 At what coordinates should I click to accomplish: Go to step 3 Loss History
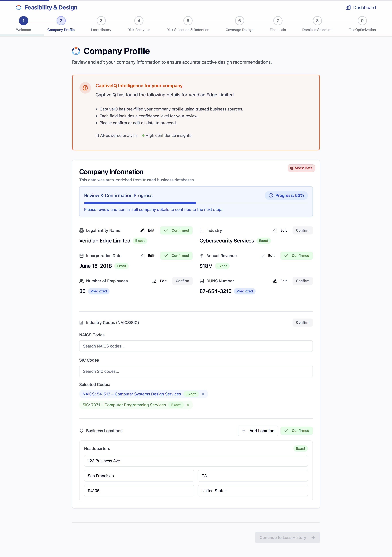[101, 21]
